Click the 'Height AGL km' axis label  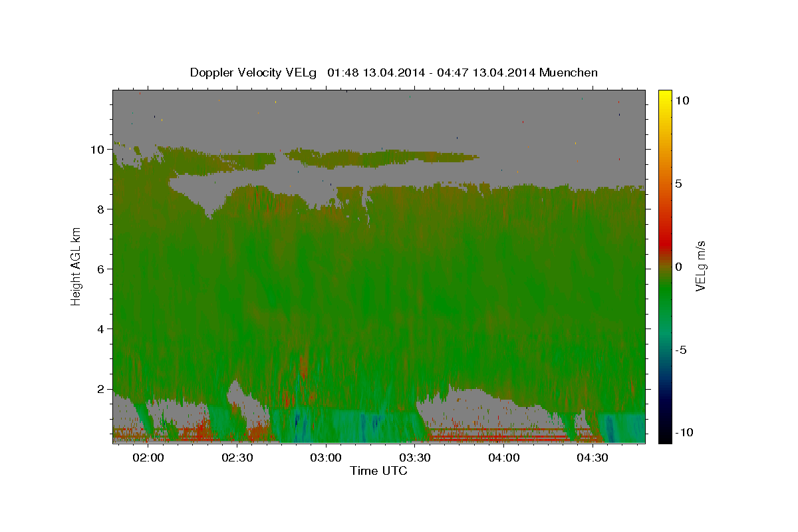coord(76,266)
